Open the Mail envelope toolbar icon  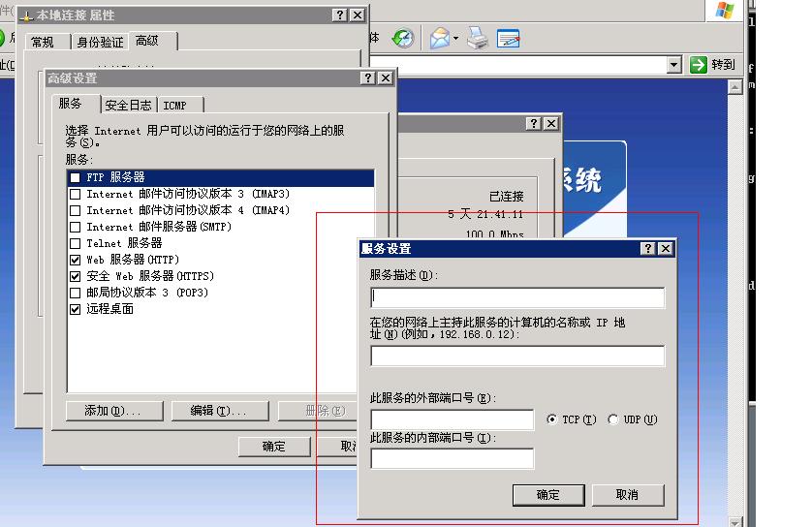click(x=439, y=39)
